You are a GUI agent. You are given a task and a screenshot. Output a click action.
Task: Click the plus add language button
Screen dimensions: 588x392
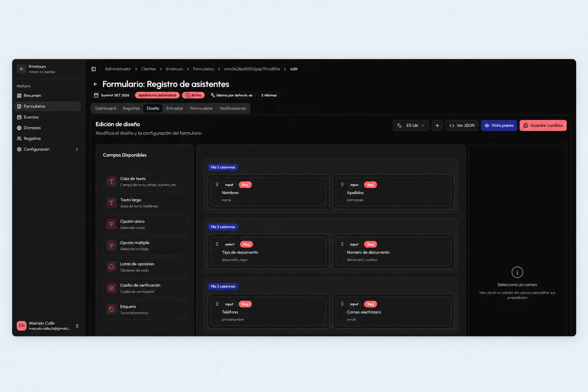tap(437, 125)
